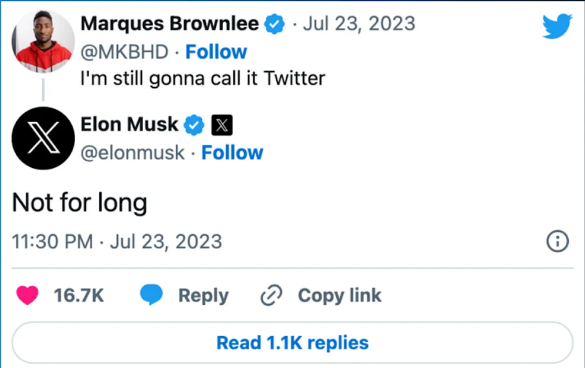Click the chain link icon
Viewport: 585px width, 368px height.
click(271, 295)
